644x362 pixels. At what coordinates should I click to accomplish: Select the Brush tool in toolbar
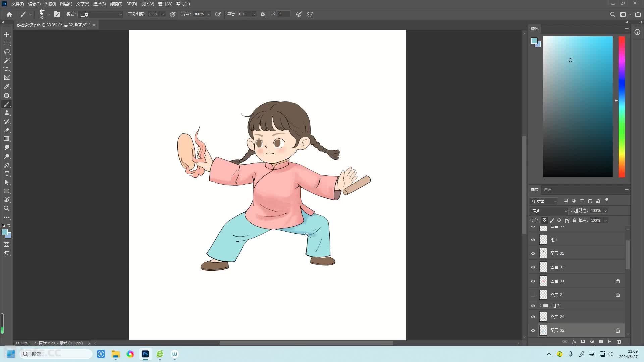(x=7, y=104)
